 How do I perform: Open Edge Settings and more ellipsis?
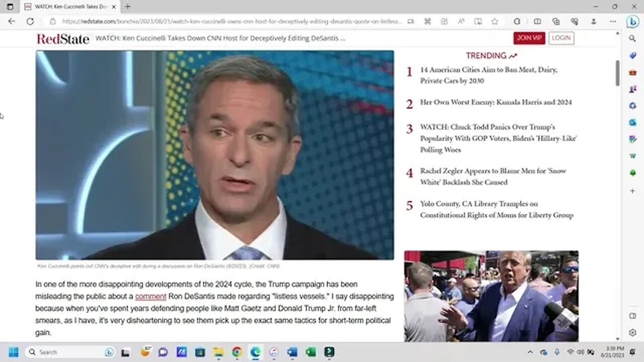tap(613, 22)
